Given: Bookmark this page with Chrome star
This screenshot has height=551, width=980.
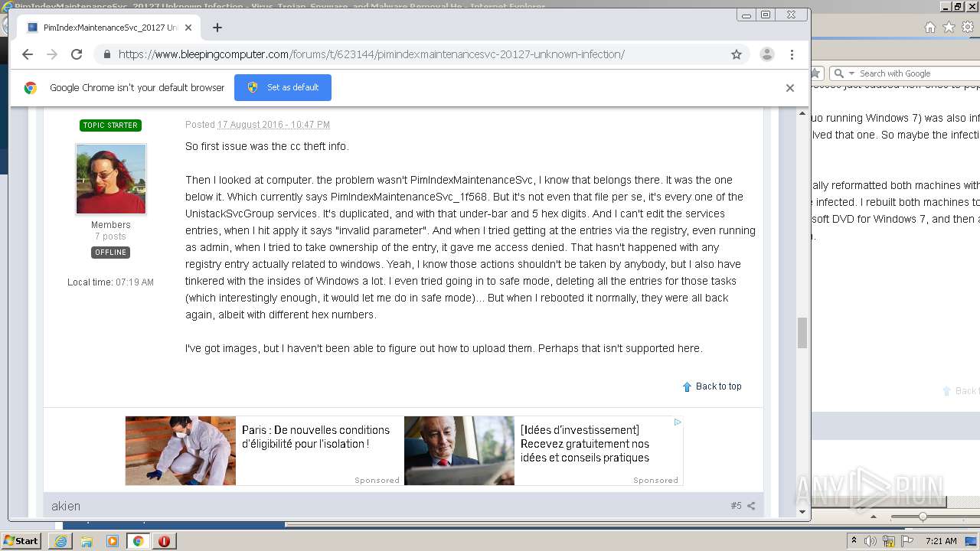Looking at the screenshot, I should 737,54.
